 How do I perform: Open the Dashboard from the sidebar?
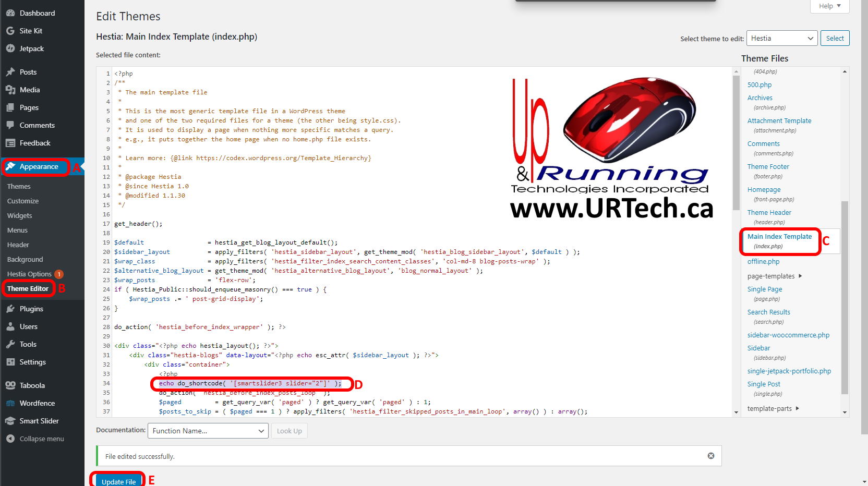tap(11, 13)
